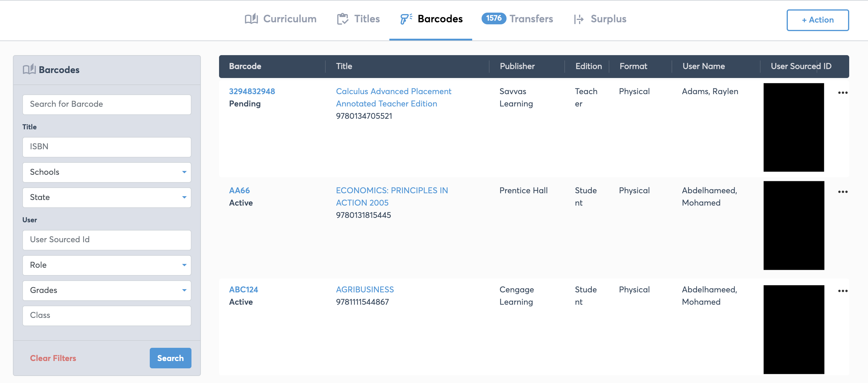Screen dimensions: 868x383
Task: Click the Clear Filters link
Action: [53, 358]
